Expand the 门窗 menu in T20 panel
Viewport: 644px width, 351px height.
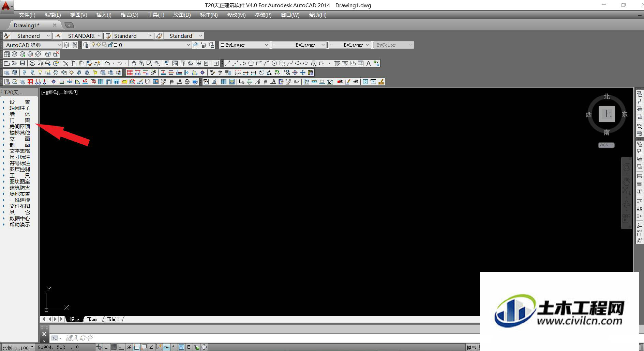(19, 120)
